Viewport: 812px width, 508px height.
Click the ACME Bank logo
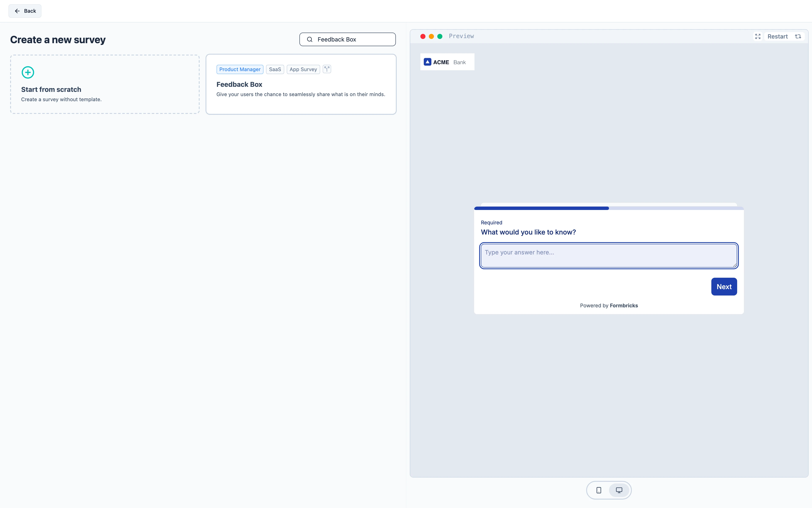447,62
